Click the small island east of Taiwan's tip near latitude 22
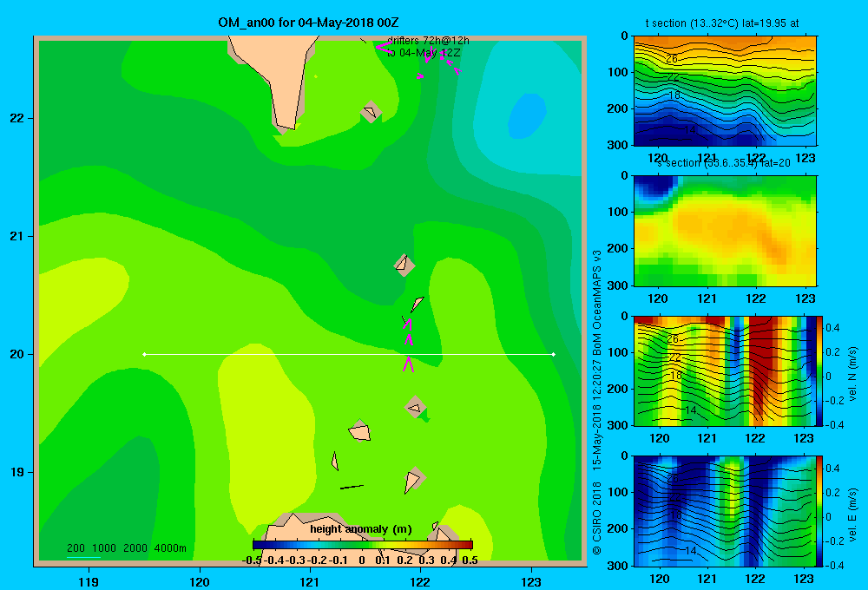 click(371, 112)
